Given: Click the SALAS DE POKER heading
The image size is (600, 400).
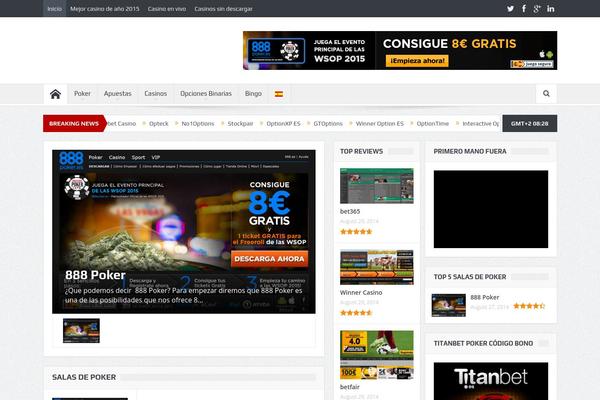Looking at the screenshot, I should [84, 377].
